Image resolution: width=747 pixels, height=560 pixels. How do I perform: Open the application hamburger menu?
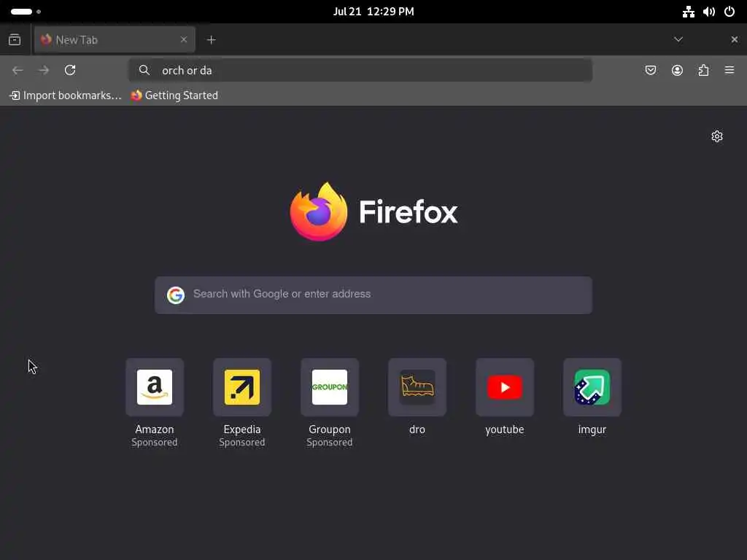pos(729,71)
